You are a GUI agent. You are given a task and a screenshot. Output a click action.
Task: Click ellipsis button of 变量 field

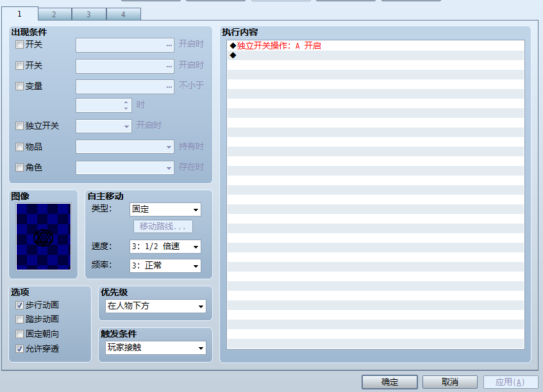(x=169, y=87)
